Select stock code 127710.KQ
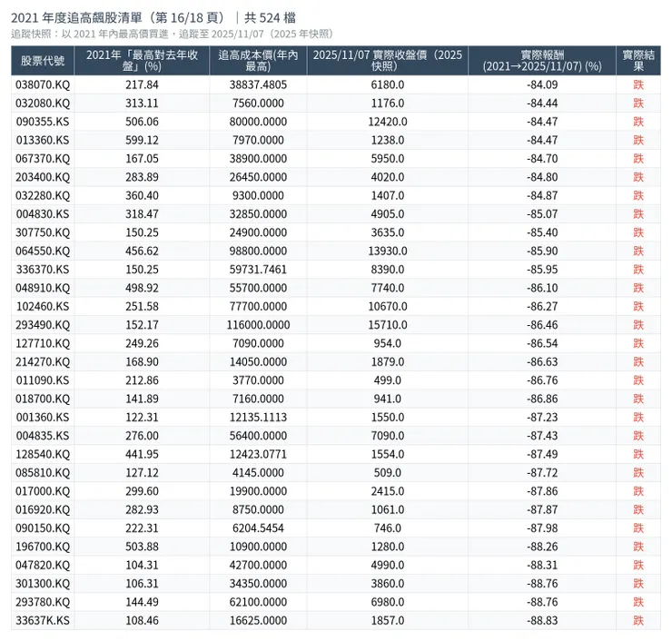This screenshot has height=641, width=672. tap(43, 343)
